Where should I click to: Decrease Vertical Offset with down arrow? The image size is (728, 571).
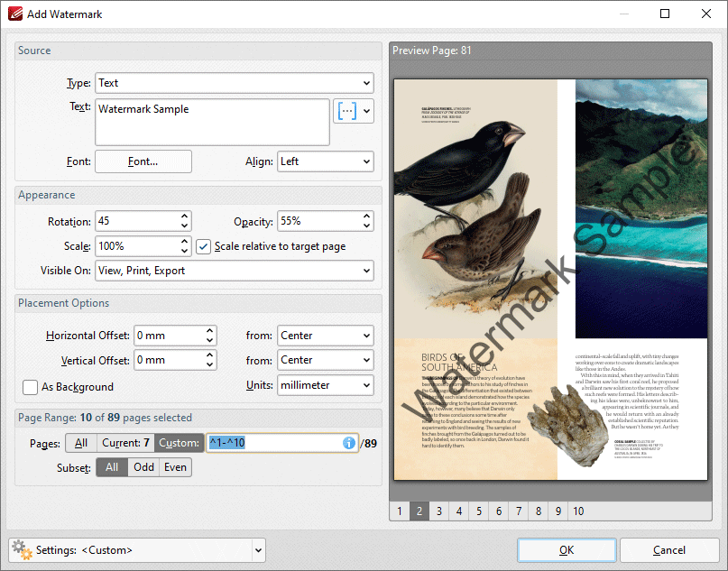pos(210,365)
